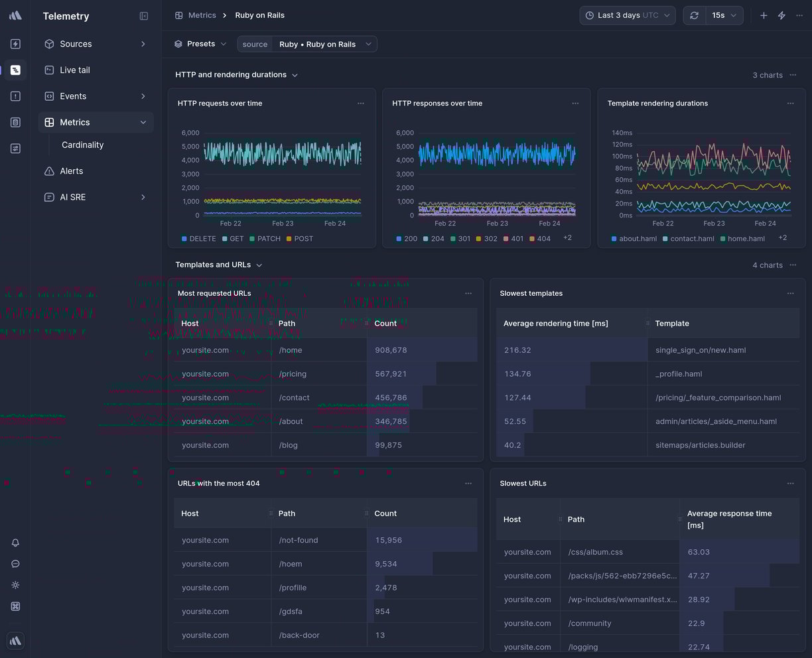Screen dimensions: 812x658
Task: Click the Metrics breadcrumb link
Action: (x=202, y=15)
